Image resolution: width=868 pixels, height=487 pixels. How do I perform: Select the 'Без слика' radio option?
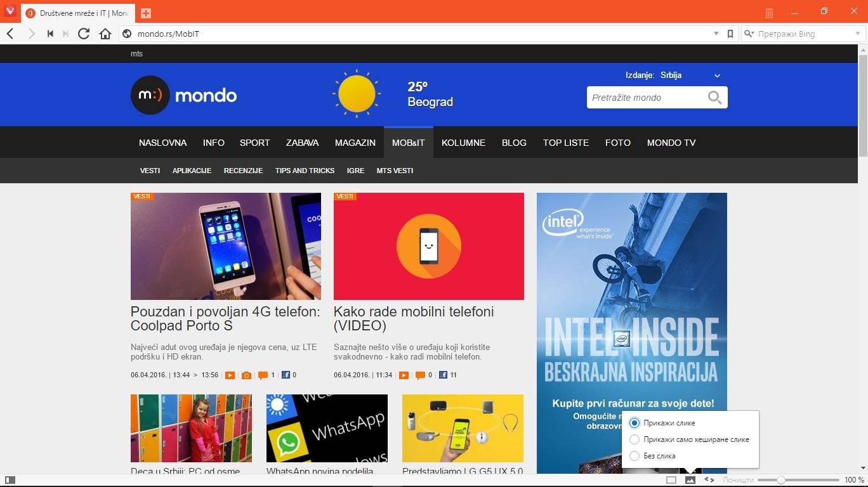(635, 456)
